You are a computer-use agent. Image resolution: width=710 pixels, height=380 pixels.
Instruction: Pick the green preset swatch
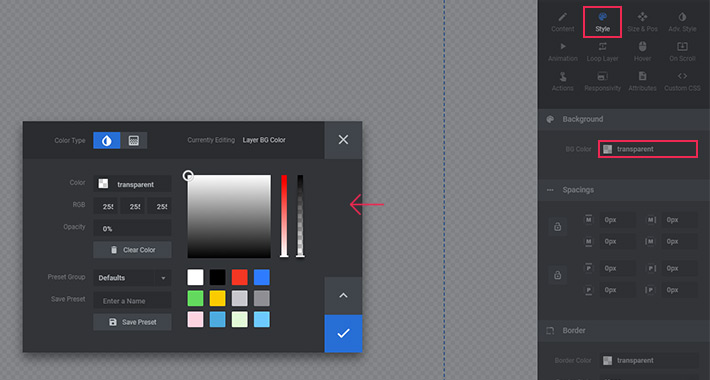pos(195,298)
